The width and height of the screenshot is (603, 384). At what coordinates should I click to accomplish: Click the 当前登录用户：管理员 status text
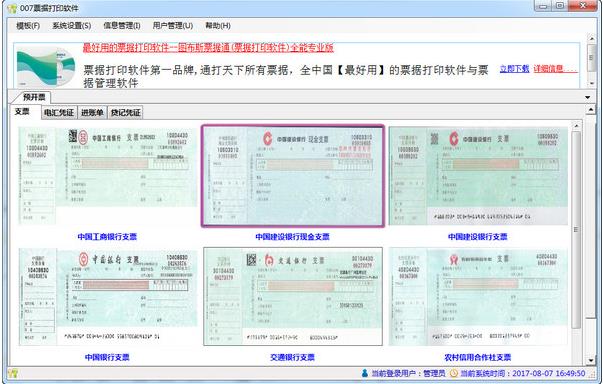pyautogui.click(x=408, y=373)
